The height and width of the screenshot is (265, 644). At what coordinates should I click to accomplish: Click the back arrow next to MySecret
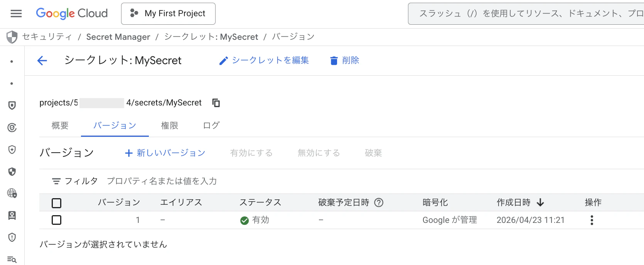(42, 61)
